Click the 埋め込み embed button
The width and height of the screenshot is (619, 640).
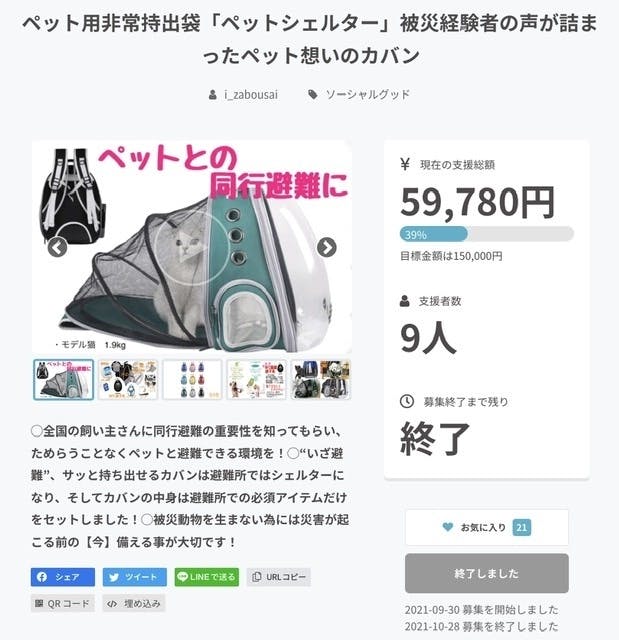[x=134, y=603]
